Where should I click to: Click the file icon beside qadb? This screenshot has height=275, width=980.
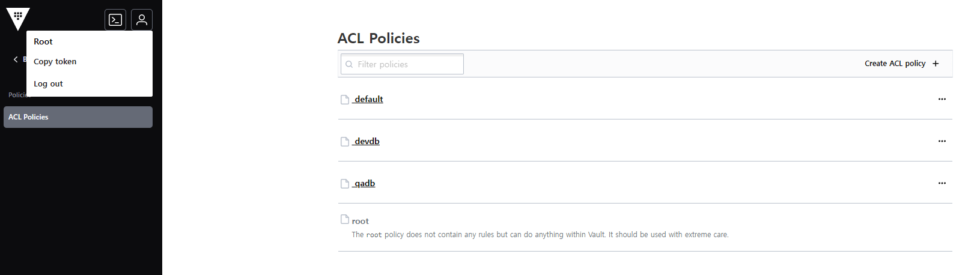click(345, 184)
